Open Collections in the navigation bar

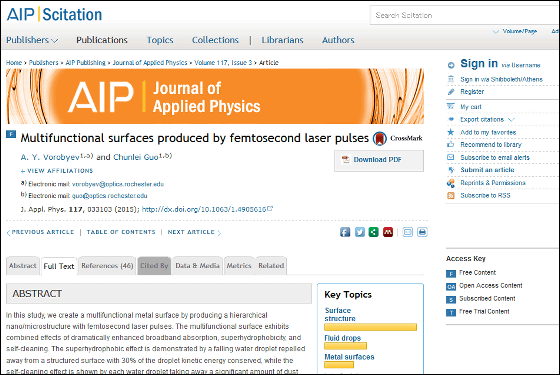(215, 40)
